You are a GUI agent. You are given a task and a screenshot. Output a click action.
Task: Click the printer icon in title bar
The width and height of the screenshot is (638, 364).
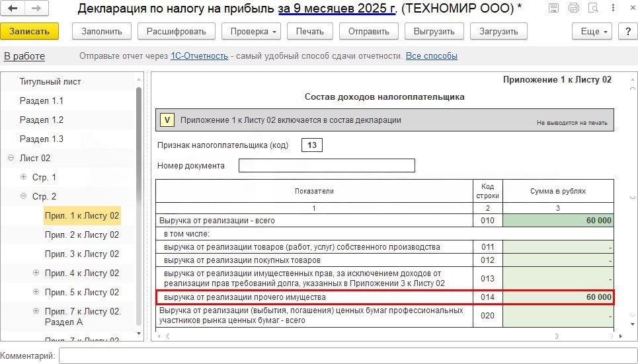pos(573,9)
